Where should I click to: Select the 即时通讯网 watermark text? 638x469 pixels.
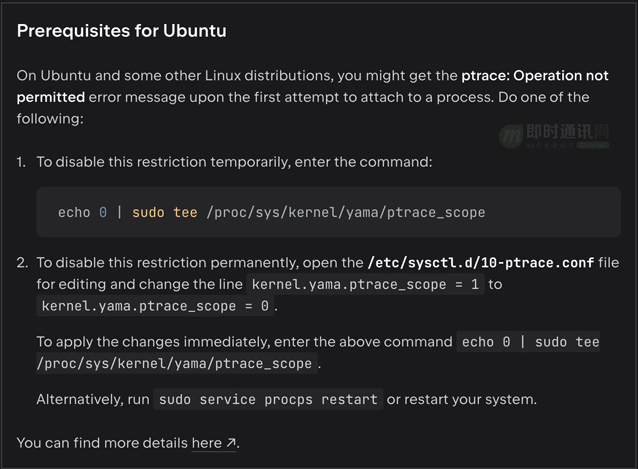568,131
